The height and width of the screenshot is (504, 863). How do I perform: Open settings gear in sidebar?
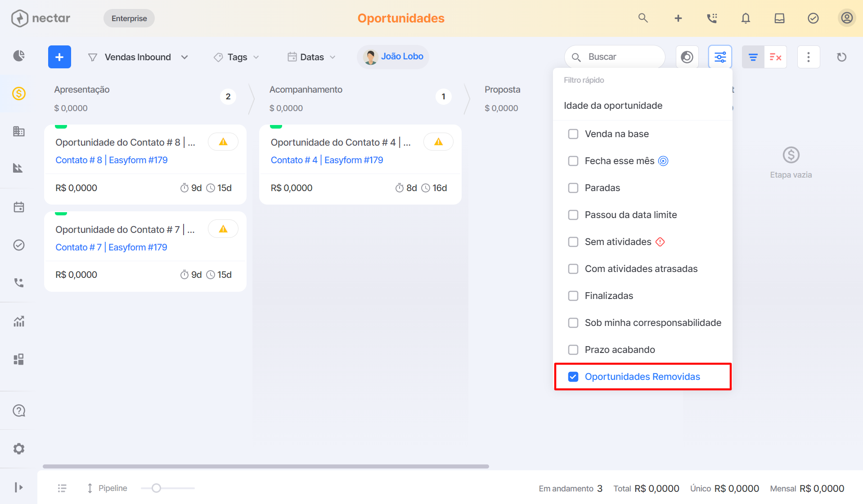pyautogui.click(x=19, y=449)
